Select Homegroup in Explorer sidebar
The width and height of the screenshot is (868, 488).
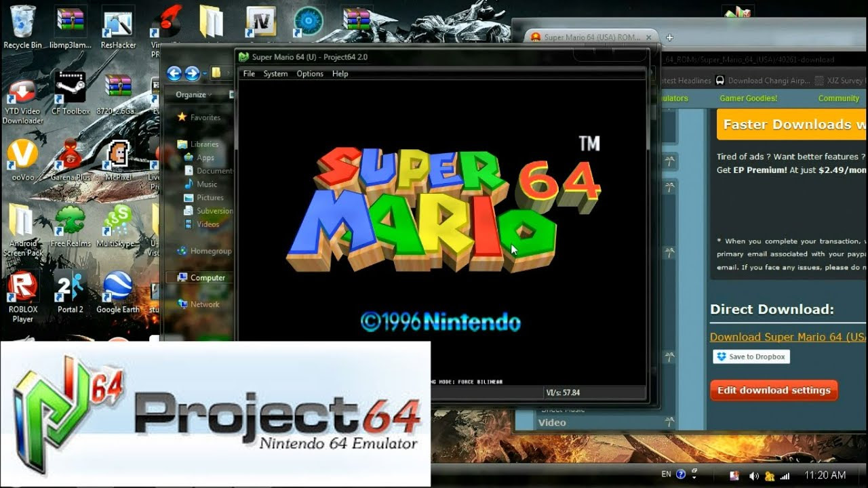(204, 251)
